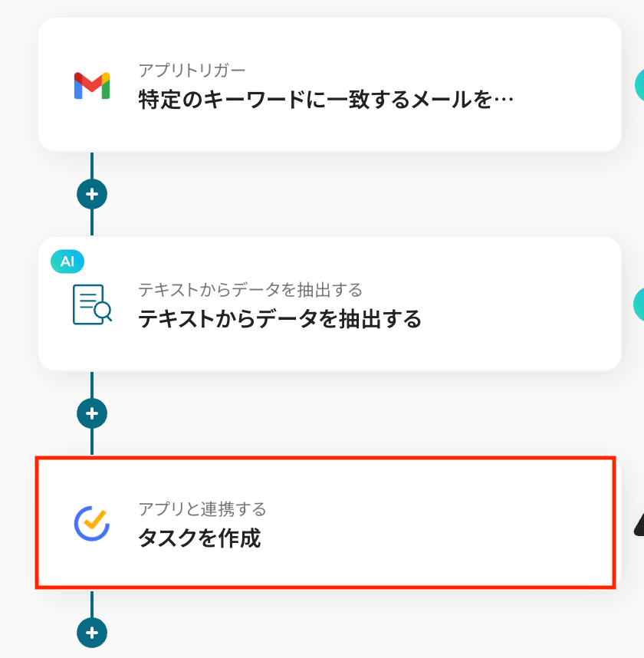Click the AI badge on the extraction card
The height and width of the screenshot is (658, 644).
click(67, 262)
